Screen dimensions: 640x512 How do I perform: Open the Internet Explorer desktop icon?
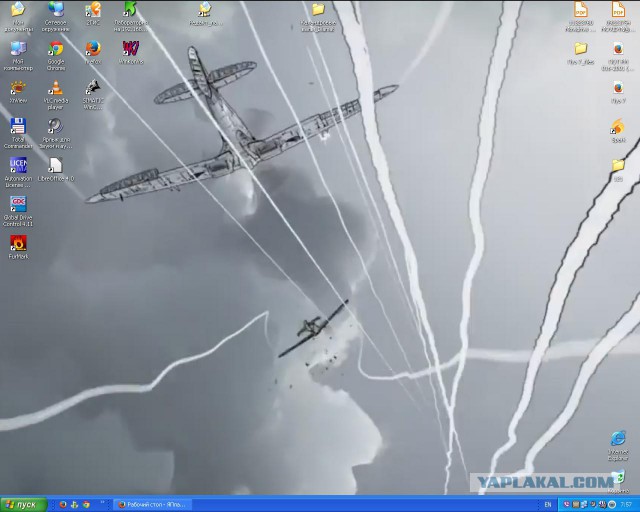click(618, 445)
